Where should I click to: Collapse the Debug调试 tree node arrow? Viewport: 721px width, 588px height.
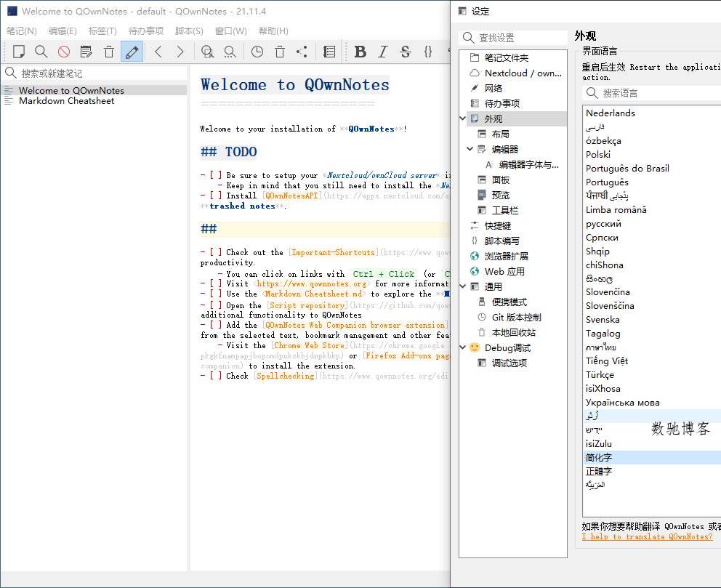point(462,347)
